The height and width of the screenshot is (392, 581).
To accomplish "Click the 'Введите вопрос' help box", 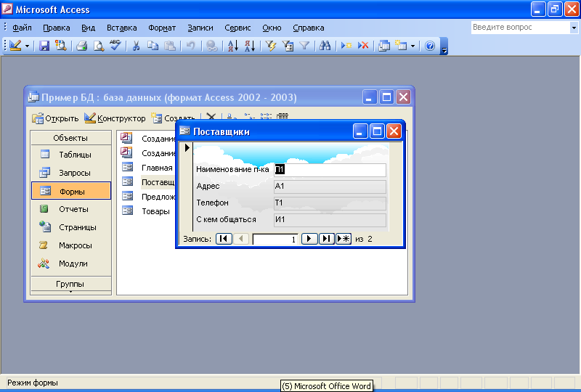I will [x=520, y=28].
